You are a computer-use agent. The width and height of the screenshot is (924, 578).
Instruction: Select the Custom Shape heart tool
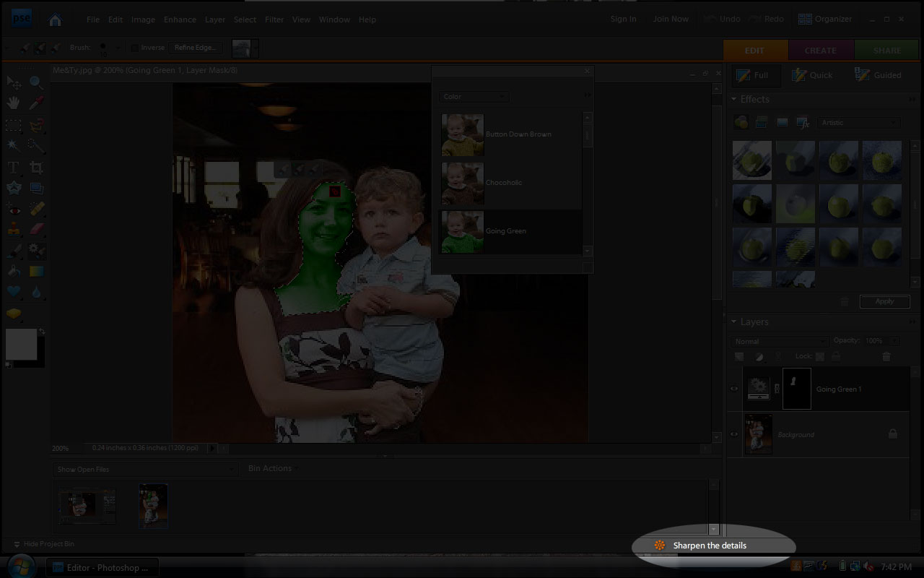[14, 292]
